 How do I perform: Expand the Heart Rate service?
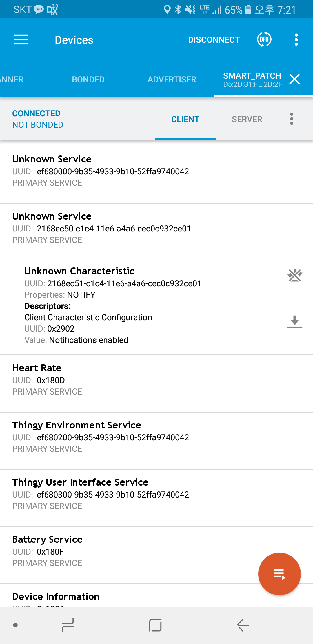pyautogui.click(x=156, y=383)
